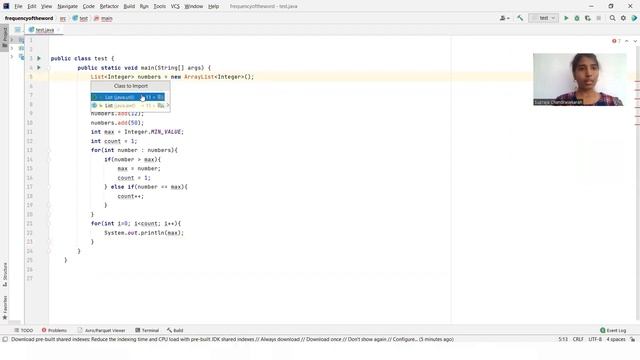The image size is (640, 360).
Task: Toggle the Favorites tool window tab
Action: coord(4,308)
